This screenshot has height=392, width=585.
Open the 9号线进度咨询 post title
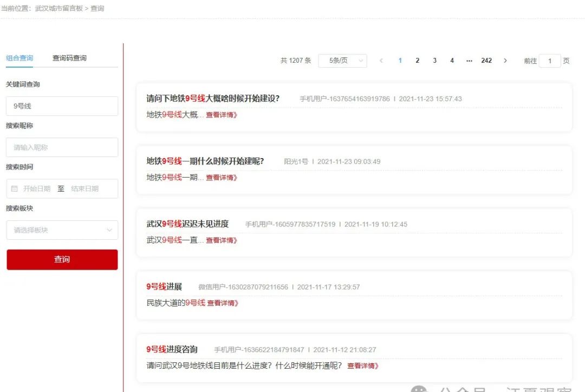click(172, 350)
